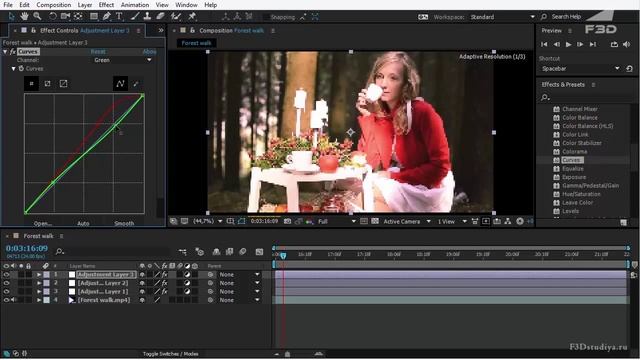Screen dimensions: 640x360
Task: Hide Forest walk.mp4 video eye toggle
Action: tap(6, 300)
